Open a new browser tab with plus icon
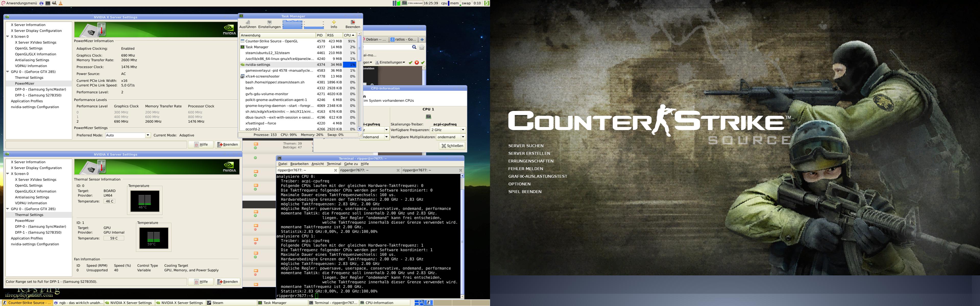The image size is (980, 306). click(422, 39)
